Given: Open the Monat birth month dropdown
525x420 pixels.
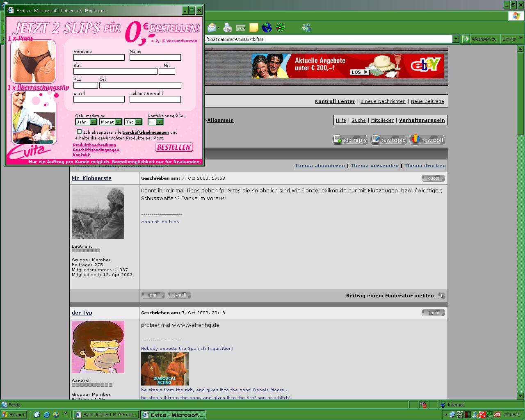Looking at the screenshot, I should pos(110,122).
